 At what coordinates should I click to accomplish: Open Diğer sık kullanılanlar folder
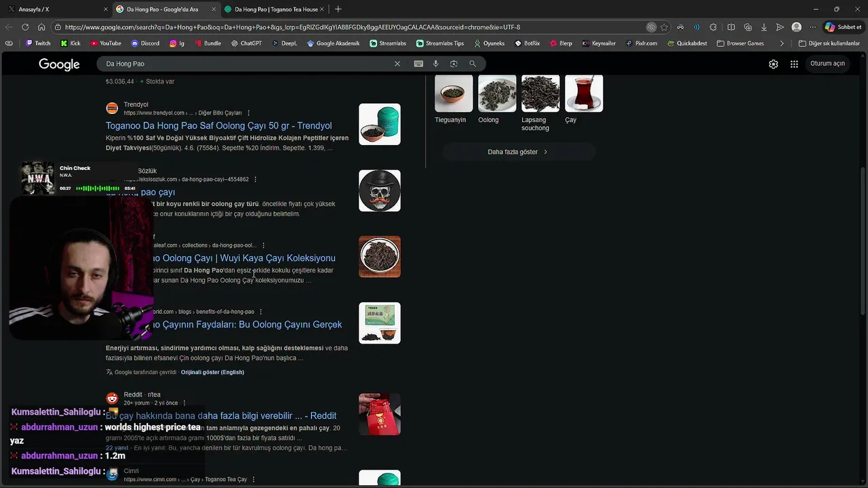(829, 43)
